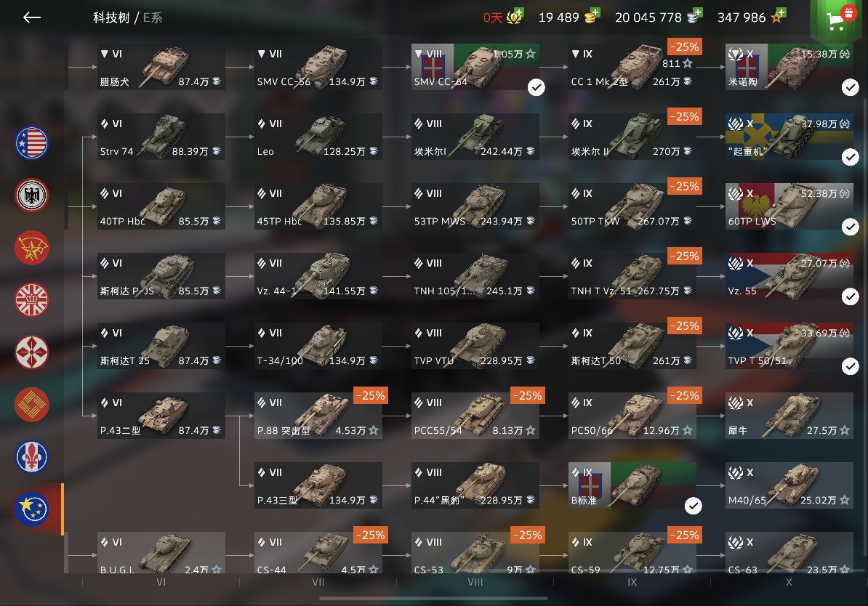Click the checkmark on Vz. 55 tank
Image resolution: width=868 pixels, height=606 pixels.
(x=850, y=296)
